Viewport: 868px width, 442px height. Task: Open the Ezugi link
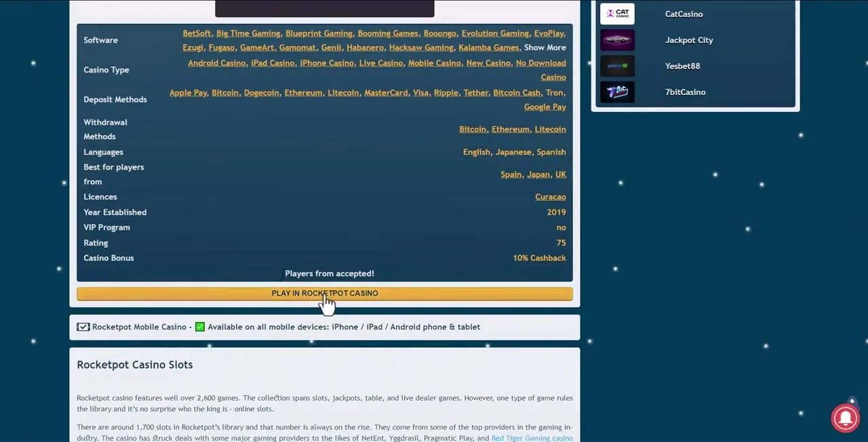[x=193, y=47]
